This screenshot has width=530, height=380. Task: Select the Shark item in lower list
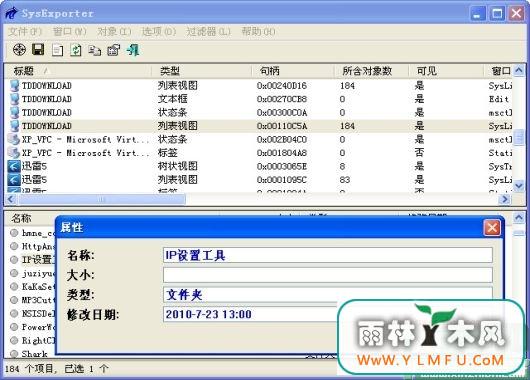click(x=29, y=354)
